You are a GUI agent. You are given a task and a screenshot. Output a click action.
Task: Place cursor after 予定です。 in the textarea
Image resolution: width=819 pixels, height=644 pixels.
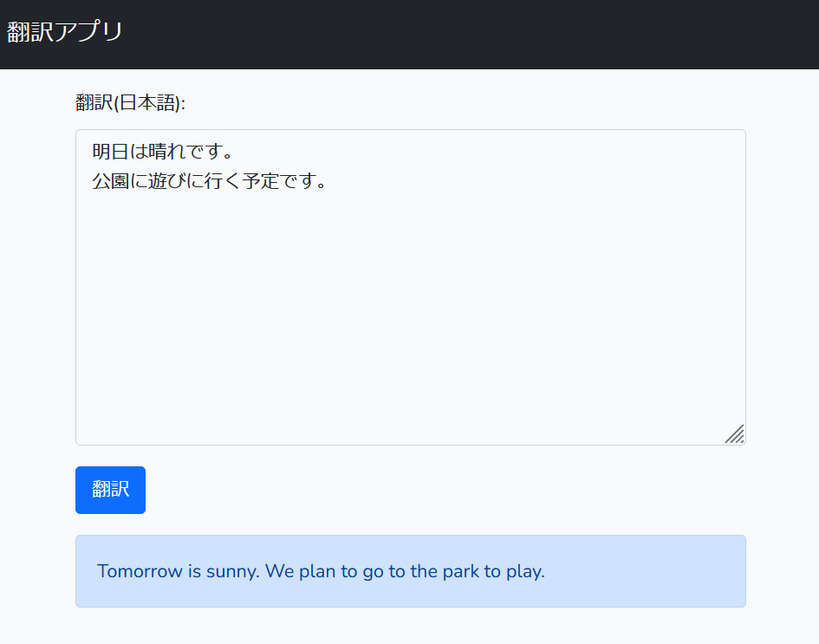[x=328, y=180]
